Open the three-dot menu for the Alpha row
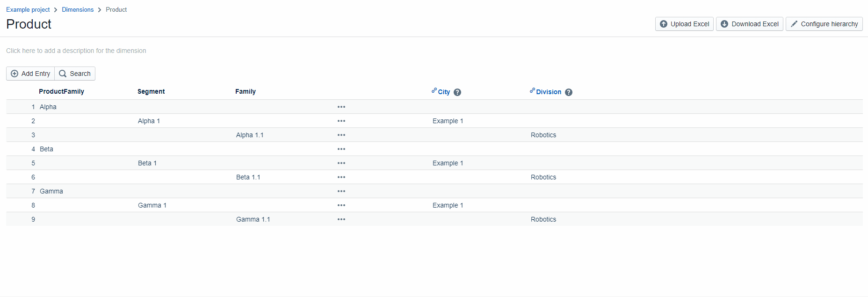This screenshot has width=868, height=297. tap(341, 107)
